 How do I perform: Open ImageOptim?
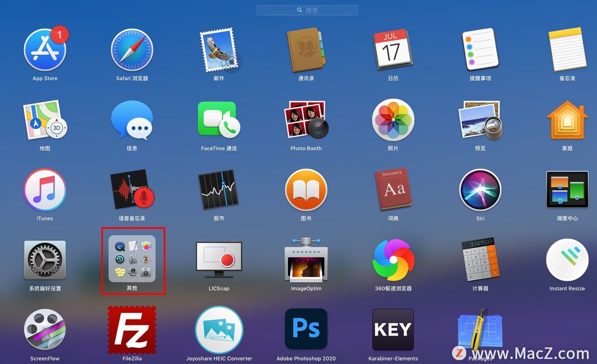306,260
